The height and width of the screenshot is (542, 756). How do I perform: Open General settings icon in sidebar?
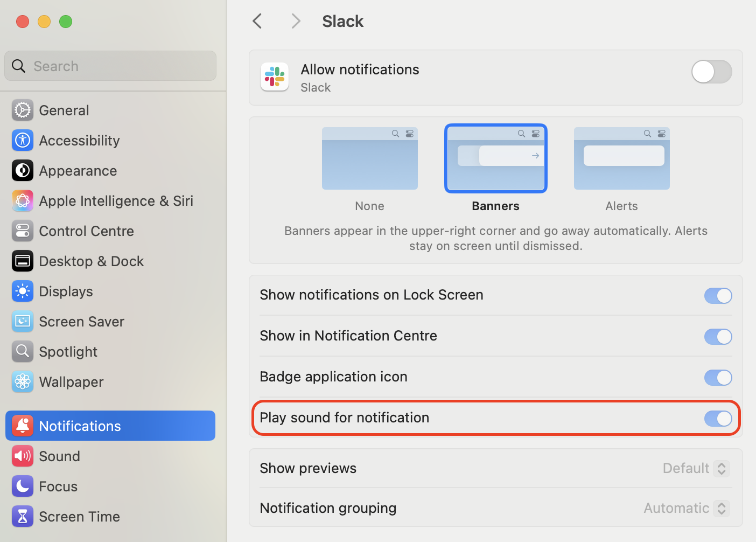pos(23,110)
